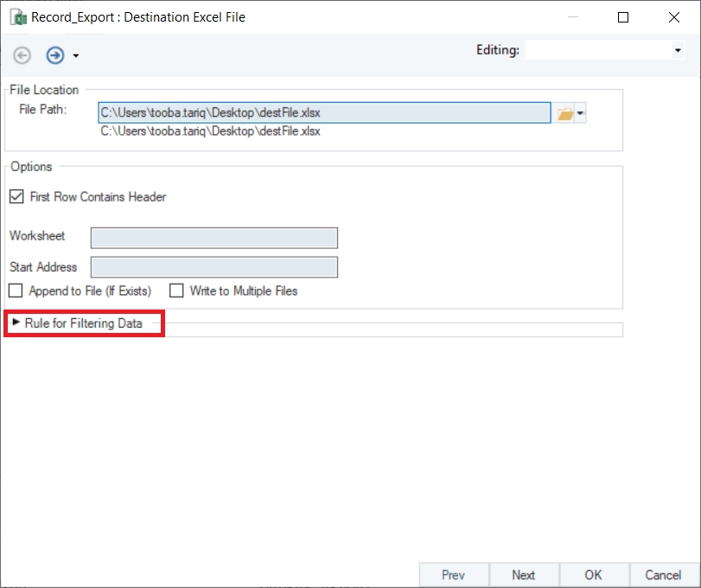Click the forward navigation arrow icon
Viewport: 701px width, 588px height.
[x=55, y=55]
